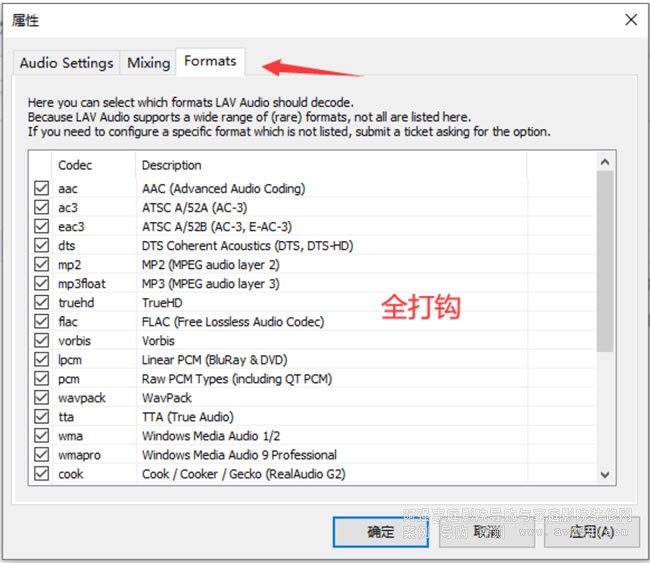Toggle the ac3 codec checkbox

coord(41,208)
